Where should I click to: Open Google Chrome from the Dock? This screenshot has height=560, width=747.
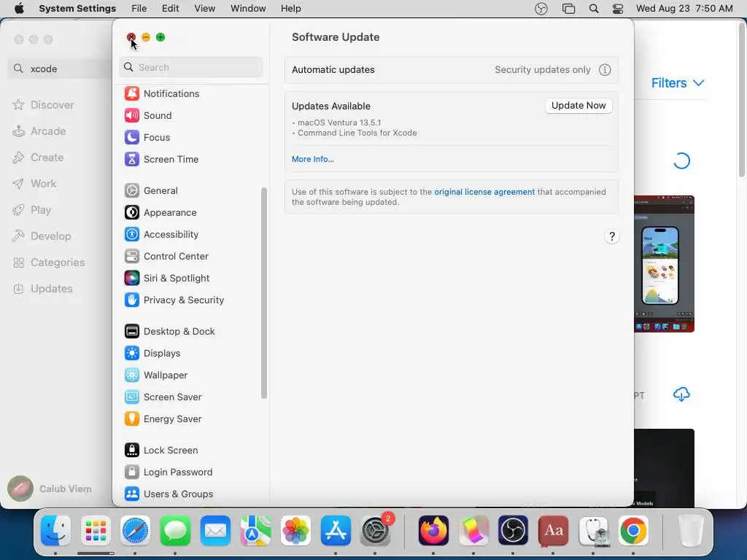click(x=633, y=531)
